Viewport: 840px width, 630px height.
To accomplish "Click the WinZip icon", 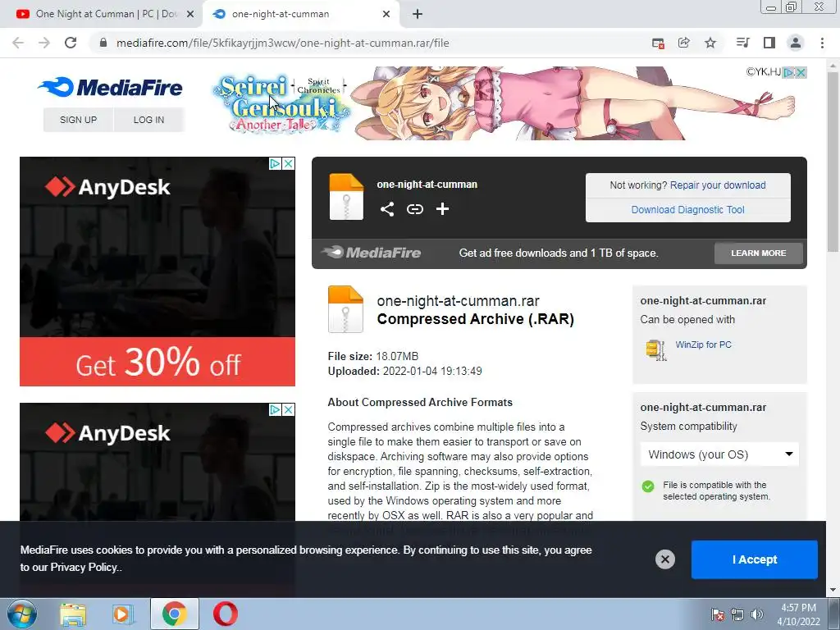I will (x=655, y=349).
